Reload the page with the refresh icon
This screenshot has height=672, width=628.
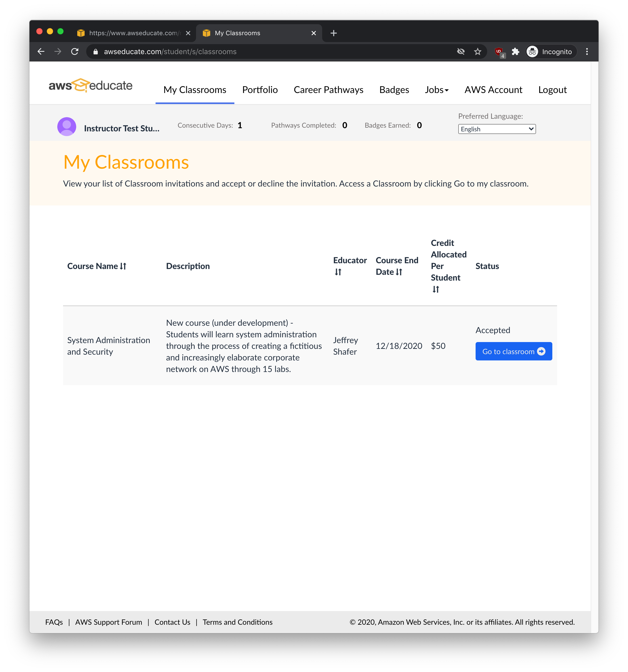click(x=75, y=51)
